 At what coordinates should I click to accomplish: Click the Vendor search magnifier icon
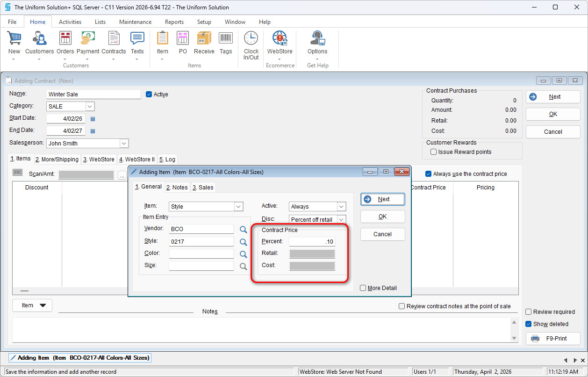coord(243,230)
